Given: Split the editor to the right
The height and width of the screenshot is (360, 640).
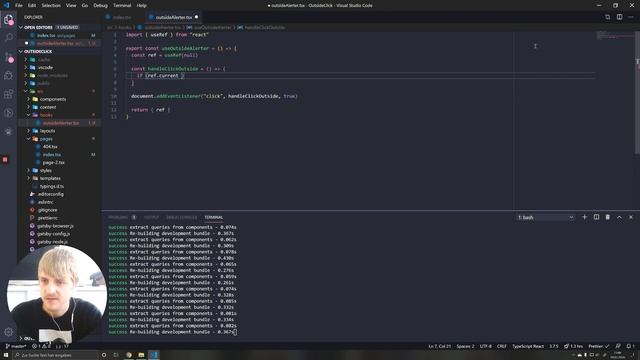Looking at the screenshot, I should click(x=620, y=17).
